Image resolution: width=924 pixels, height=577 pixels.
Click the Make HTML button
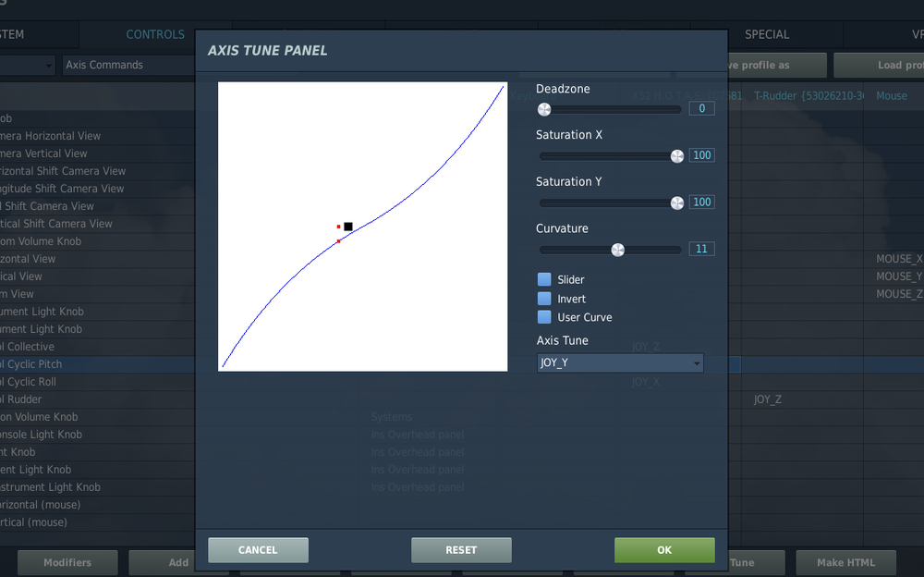tap(846, 563)
